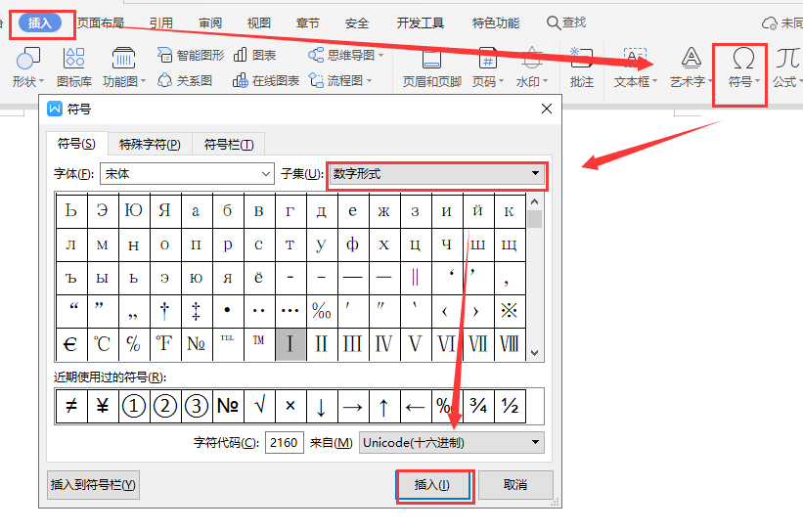Select the № numero symbol in grid
This screenshot has width=803, height=532.
coord(197,344)
